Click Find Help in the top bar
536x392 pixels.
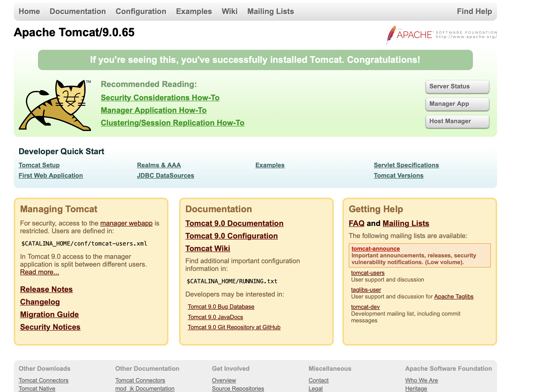coord(474,11)
